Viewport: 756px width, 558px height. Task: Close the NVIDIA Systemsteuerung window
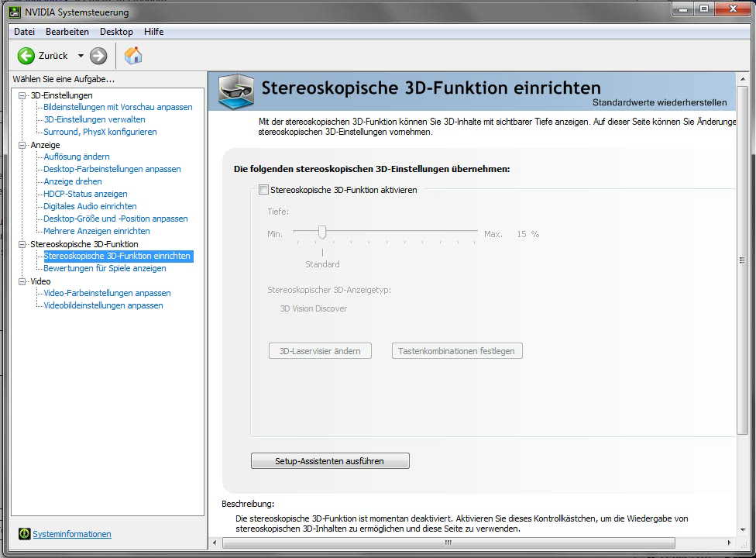733,9
